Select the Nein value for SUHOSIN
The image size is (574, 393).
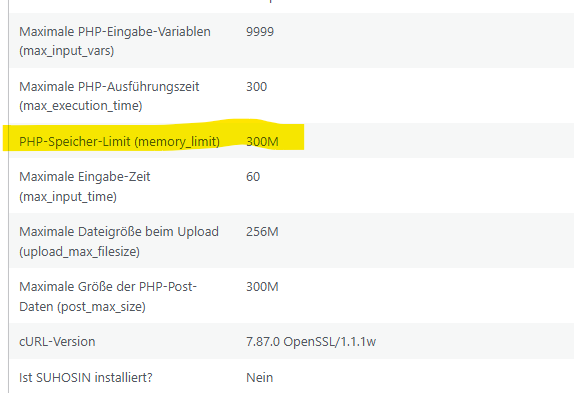pos(260,377)
